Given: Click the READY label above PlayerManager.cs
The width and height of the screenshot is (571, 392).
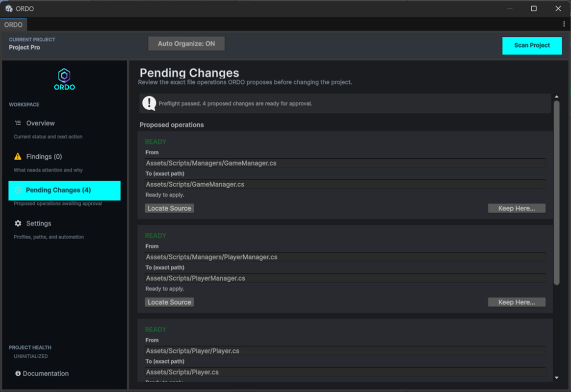Looking at the screenshot, I should pos(156,235).
